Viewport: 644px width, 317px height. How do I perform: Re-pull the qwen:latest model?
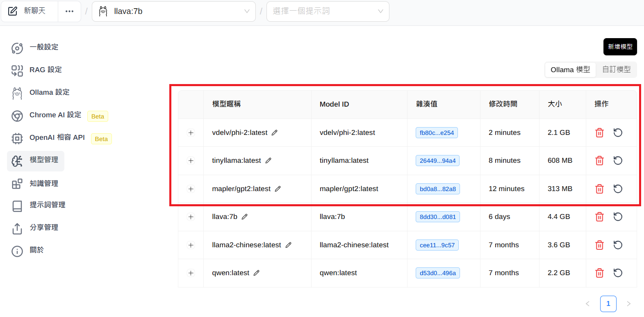pyautogui.click(x=618, y=273)
